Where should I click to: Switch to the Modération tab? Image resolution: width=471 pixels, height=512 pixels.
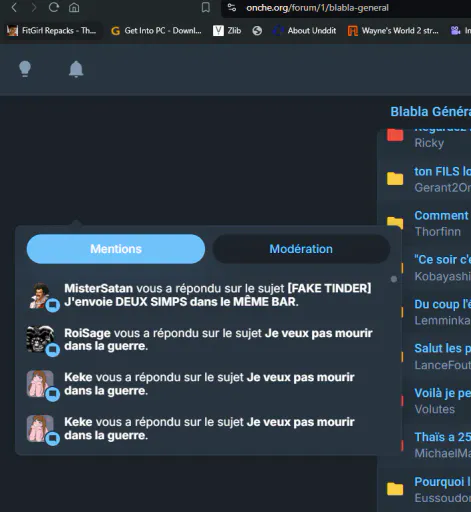coord(301,249)
